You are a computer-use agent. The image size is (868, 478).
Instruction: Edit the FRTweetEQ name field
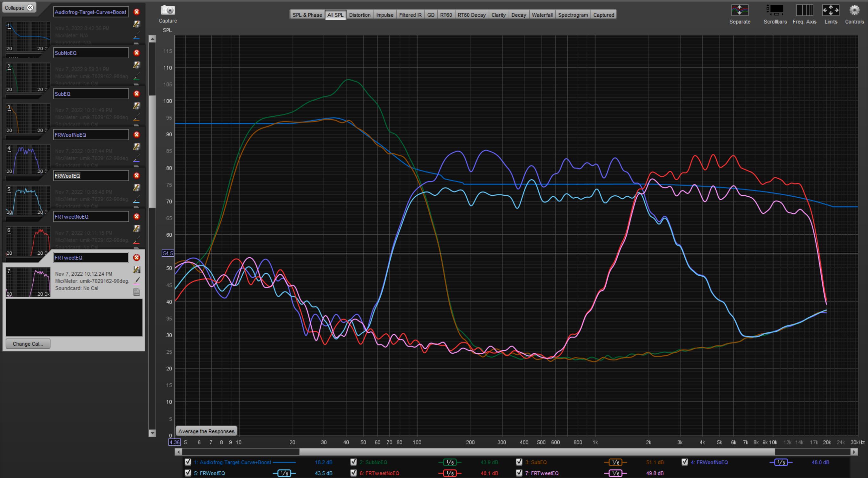[x=91, y=257]
